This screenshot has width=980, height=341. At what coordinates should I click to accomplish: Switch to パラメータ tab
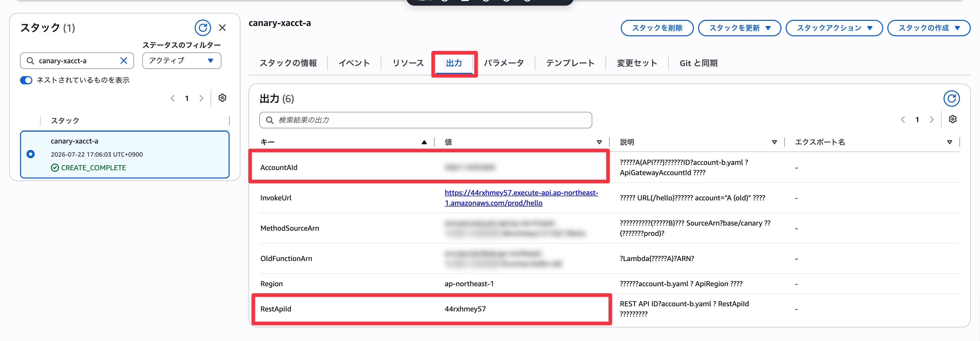(504, 63)
